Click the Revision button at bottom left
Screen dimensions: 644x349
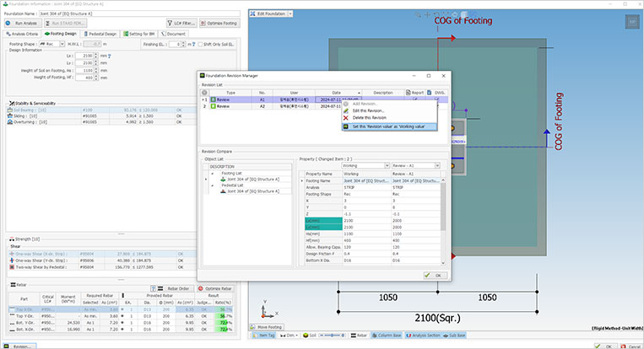19,346
